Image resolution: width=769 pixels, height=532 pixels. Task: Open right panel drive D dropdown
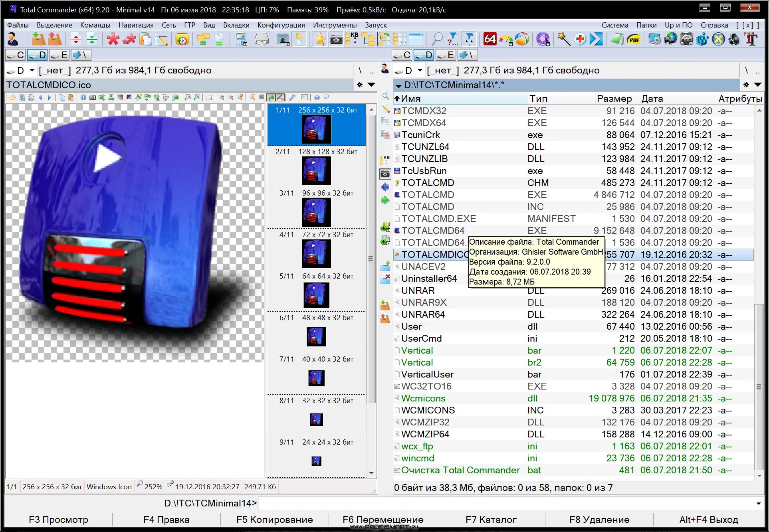click(x=420, y=70)
